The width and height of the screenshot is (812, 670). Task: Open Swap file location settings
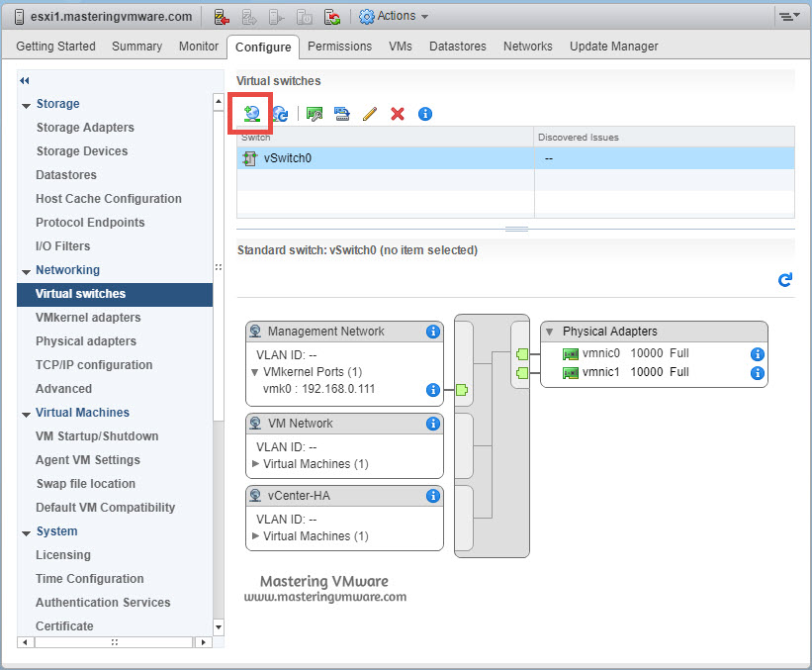85,484
